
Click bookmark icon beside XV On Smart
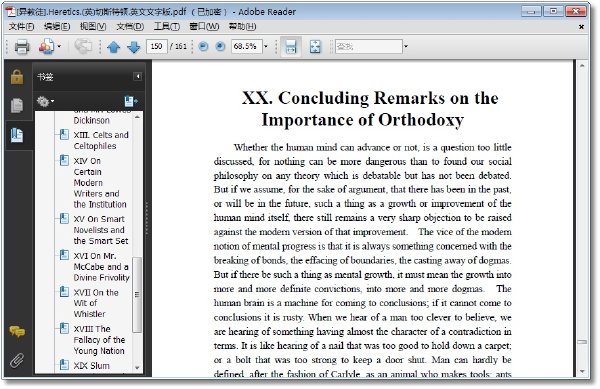tap(64, 218)
